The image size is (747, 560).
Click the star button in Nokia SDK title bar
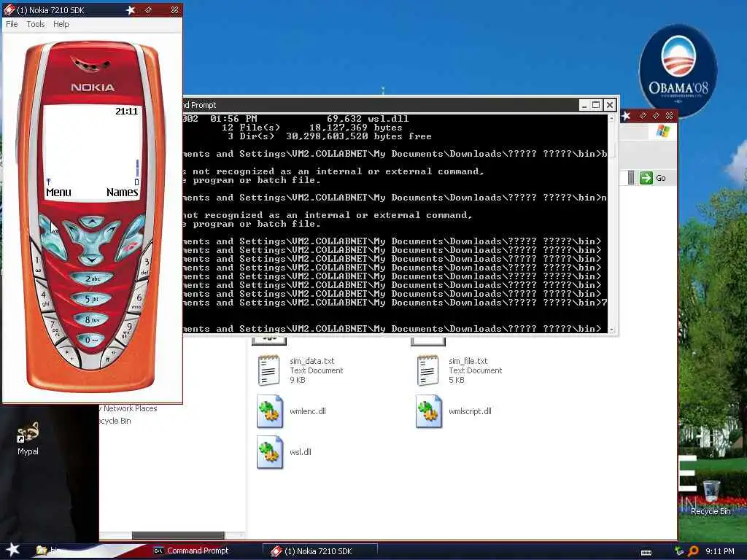[131, 10]
